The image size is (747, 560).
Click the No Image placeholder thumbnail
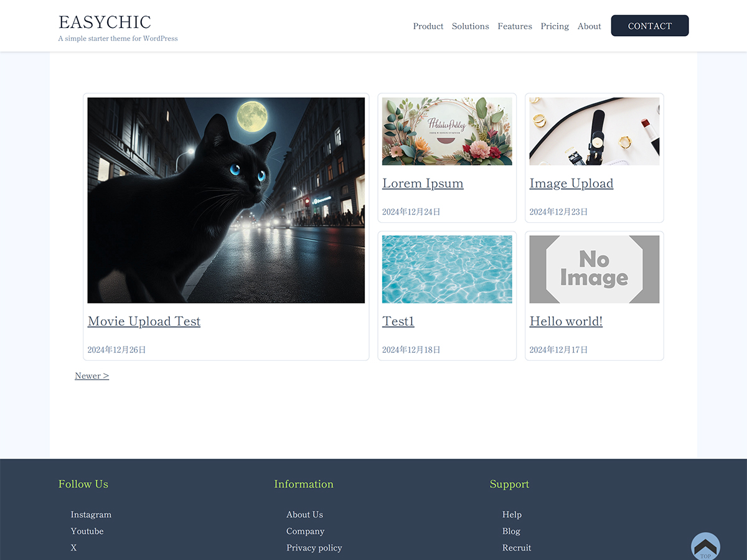[594, 269]
